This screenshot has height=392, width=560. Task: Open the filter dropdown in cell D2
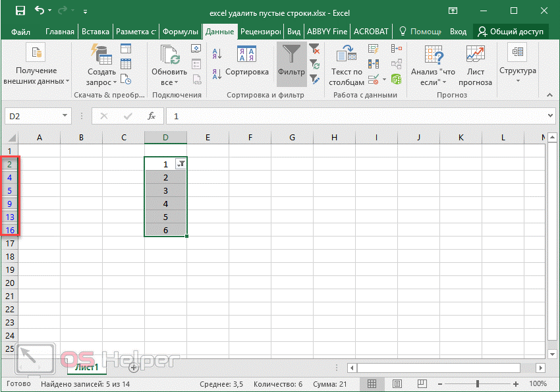(x=181, y=165)
